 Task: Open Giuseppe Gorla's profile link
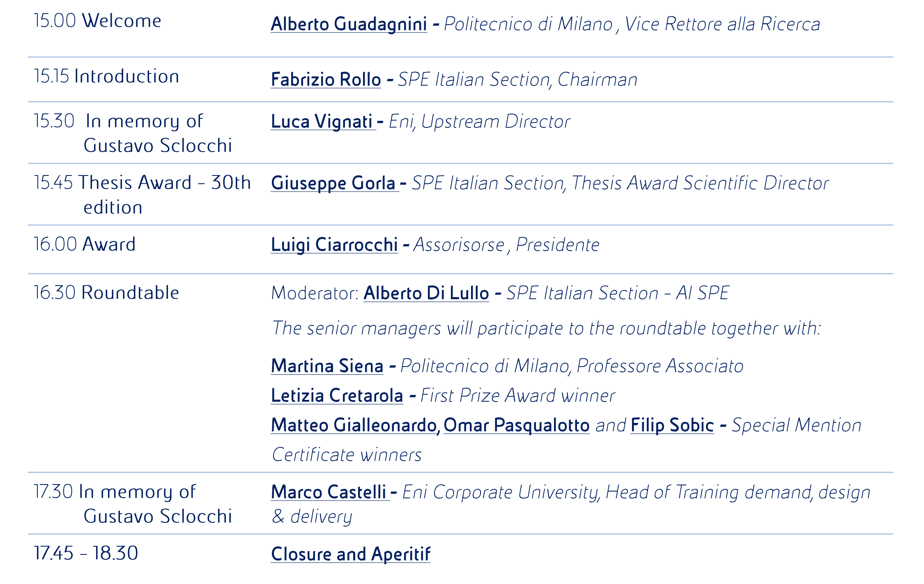333,183
